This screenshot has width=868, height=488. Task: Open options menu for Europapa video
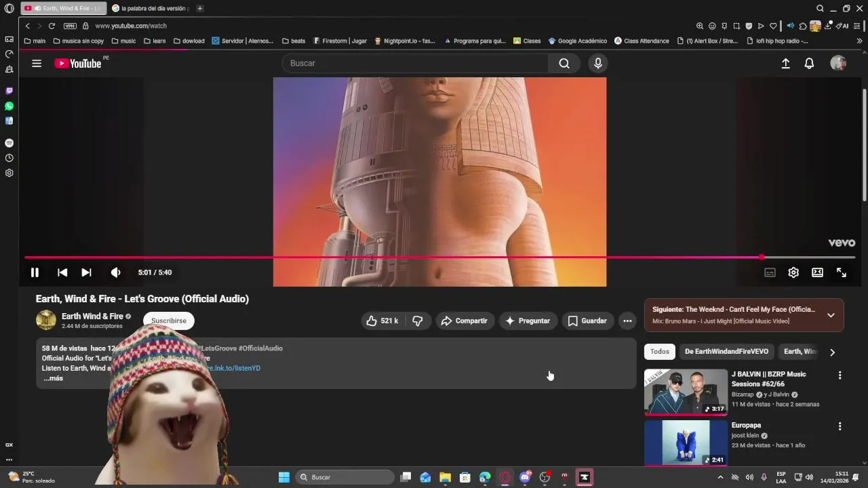[x=840, y=426]
